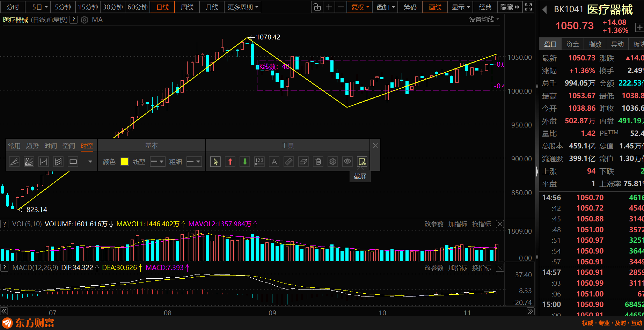The image size is (644, 330).
Task: Open the 线型 line style dropdown
Action: (x=157, y=162)
